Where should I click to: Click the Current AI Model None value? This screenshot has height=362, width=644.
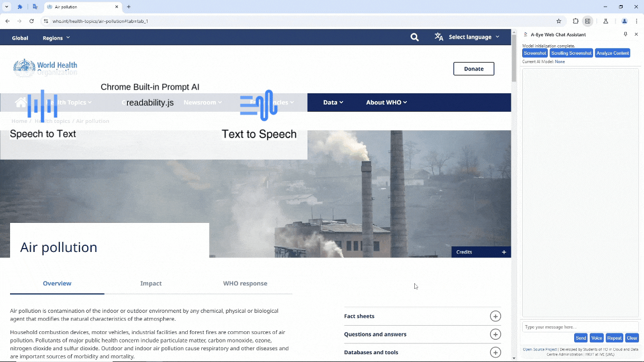pyautogui.click(x=560, y=61)
